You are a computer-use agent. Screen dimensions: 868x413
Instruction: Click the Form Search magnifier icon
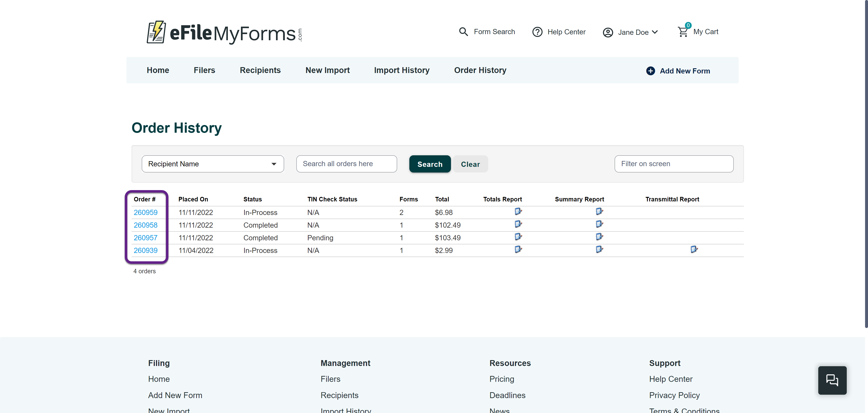[463, 32]
